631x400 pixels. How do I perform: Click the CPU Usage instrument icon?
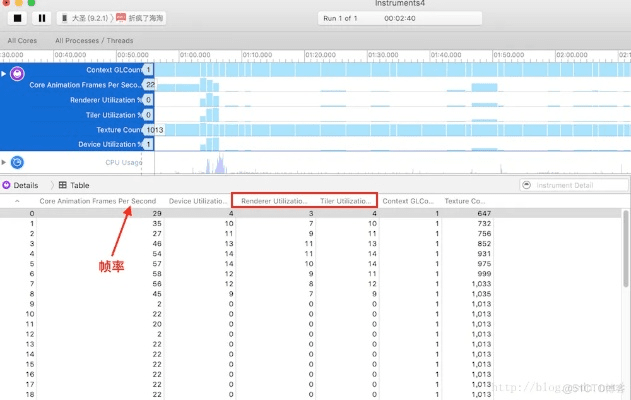coord(17,162)
